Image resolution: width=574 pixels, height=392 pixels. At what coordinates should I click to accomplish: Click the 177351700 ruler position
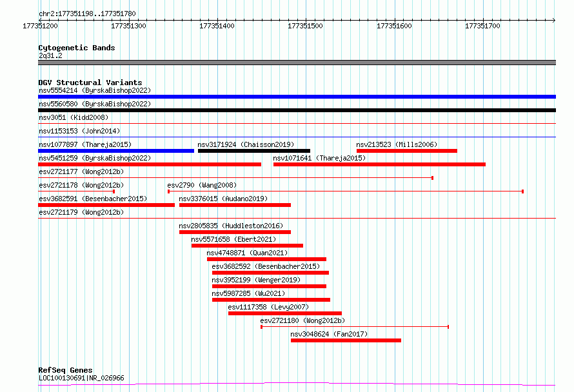482,26
